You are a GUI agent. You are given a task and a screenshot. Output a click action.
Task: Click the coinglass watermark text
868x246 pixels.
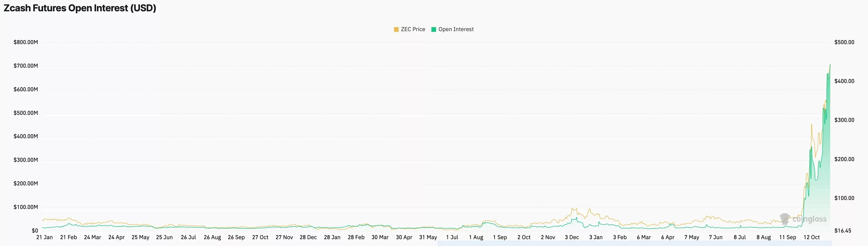(809, 219)
